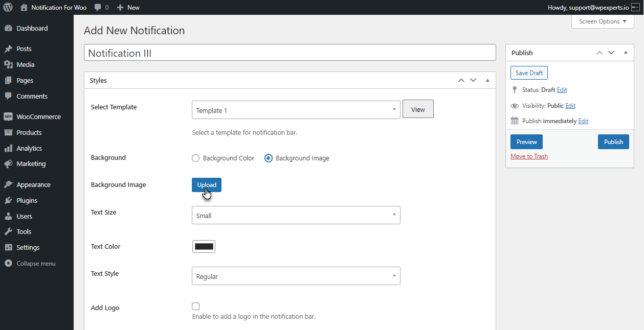This screenshot has width=644, height=330.
Task: Click the Status pin icon in Publish box
Action: coord(515,90)
